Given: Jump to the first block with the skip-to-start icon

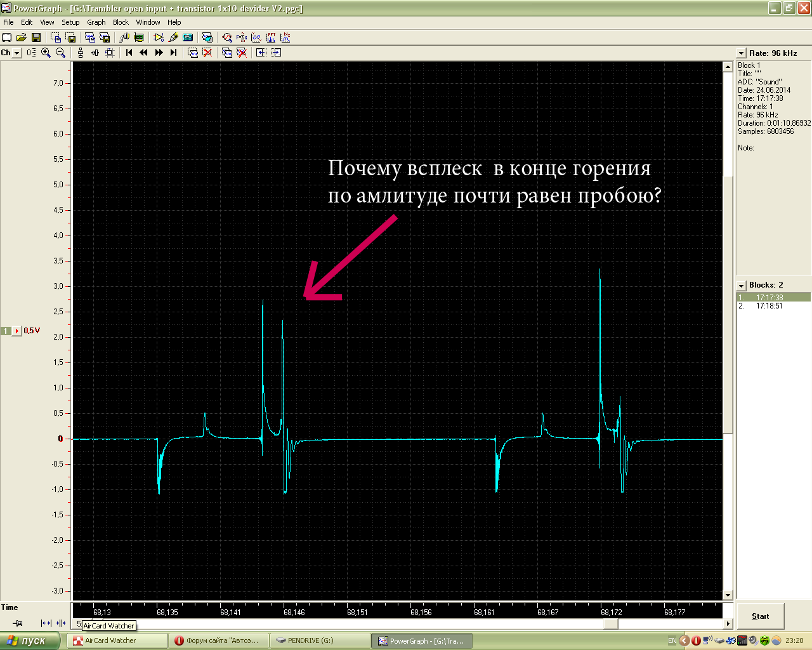Looking at the screenshot, I should click(x=129, y=53).
